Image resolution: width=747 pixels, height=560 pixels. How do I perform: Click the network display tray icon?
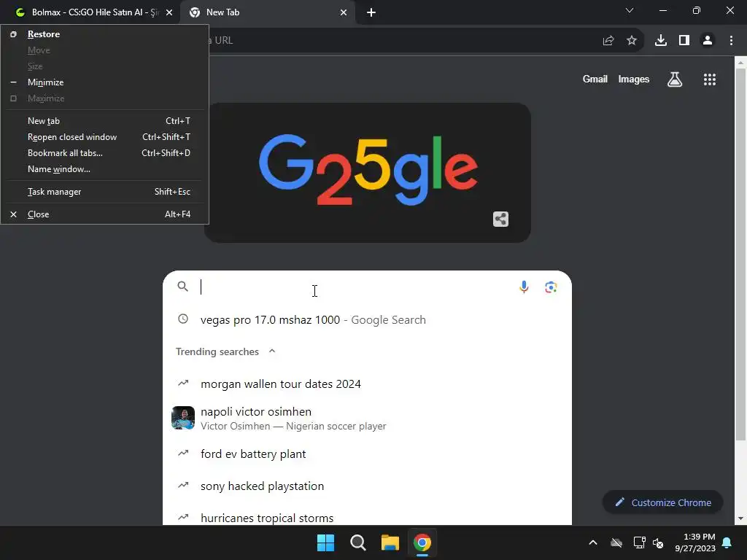pos(639,542)
